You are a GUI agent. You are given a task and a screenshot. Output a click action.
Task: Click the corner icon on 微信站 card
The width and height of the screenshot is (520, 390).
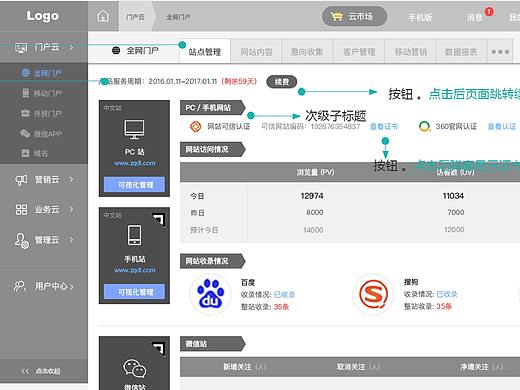[x=159, y=348]
